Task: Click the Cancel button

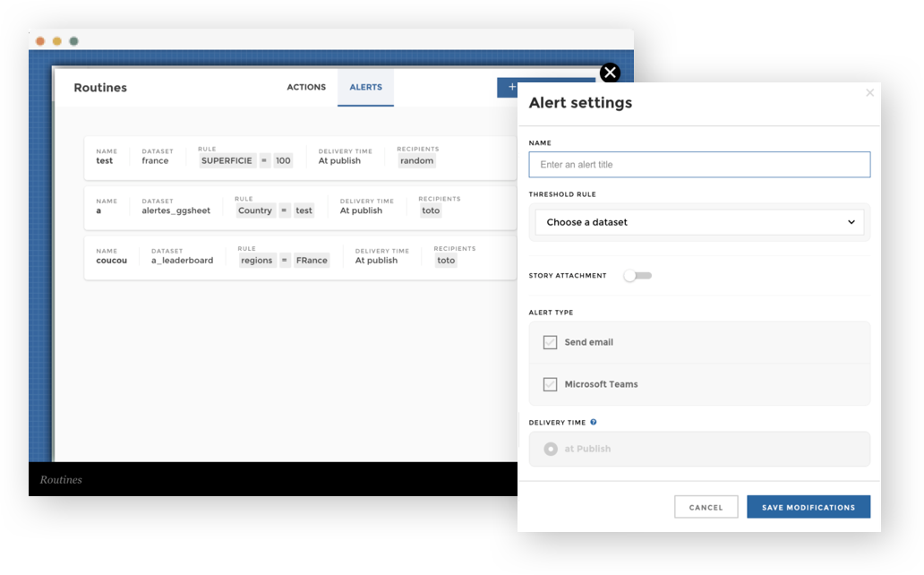Action: coord(706,507)
